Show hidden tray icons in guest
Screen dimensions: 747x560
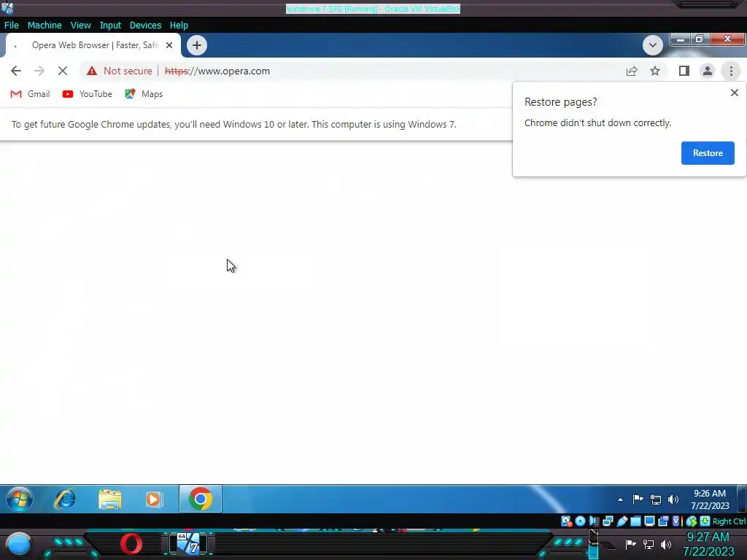pyautogui.click(x=620, y=499)
